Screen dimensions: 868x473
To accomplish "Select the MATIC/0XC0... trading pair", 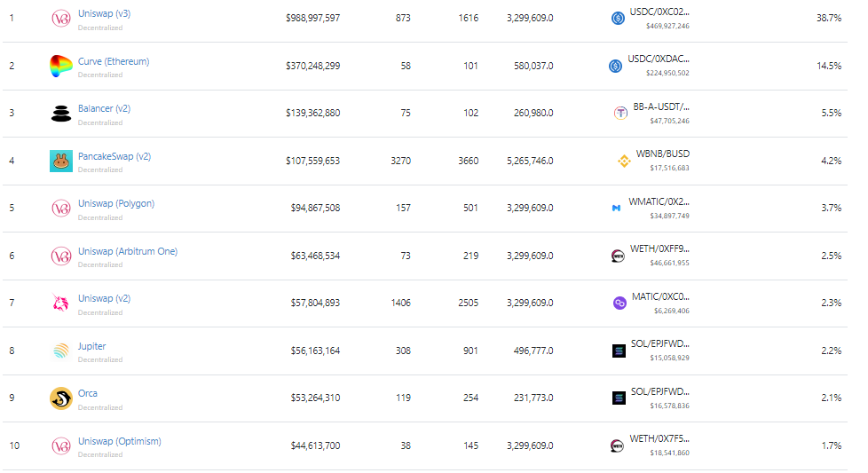I will pos(660,296).
